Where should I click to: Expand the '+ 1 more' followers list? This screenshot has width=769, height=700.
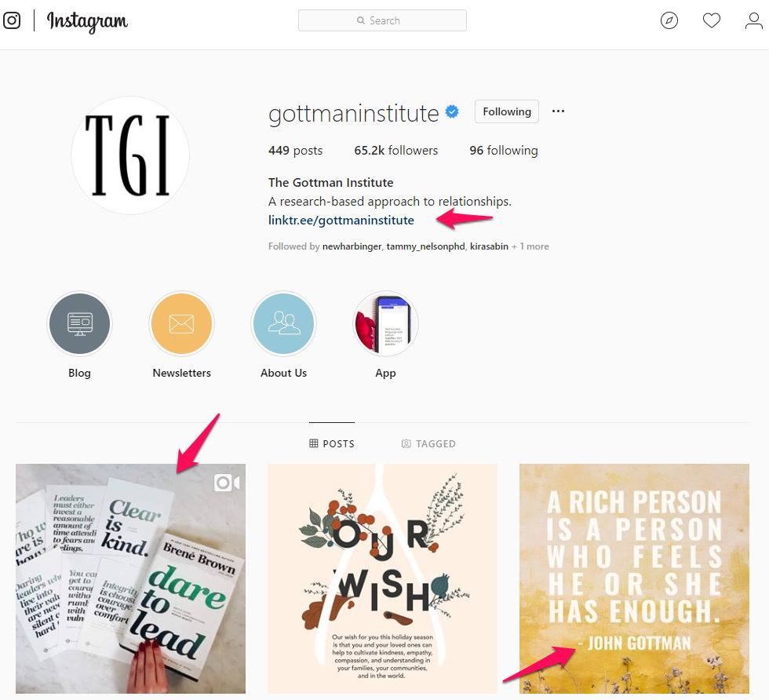[530, 246]
